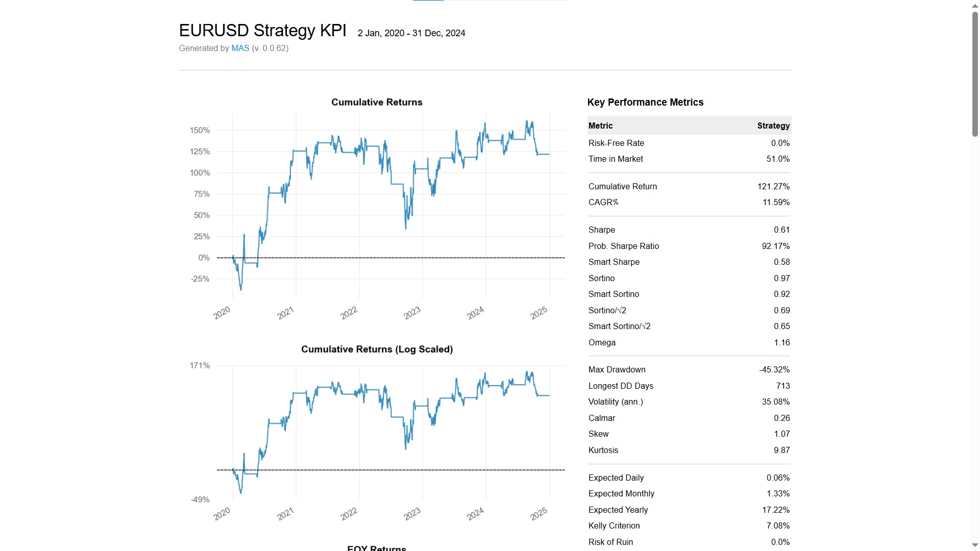
Task: Select the CAGR% metric row
Action: click(689, 202)
